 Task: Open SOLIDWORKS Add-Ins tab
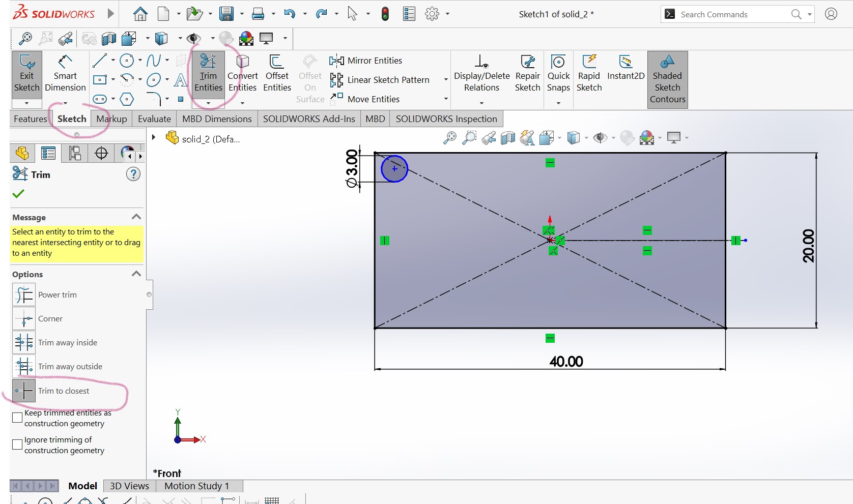point(309,119)
